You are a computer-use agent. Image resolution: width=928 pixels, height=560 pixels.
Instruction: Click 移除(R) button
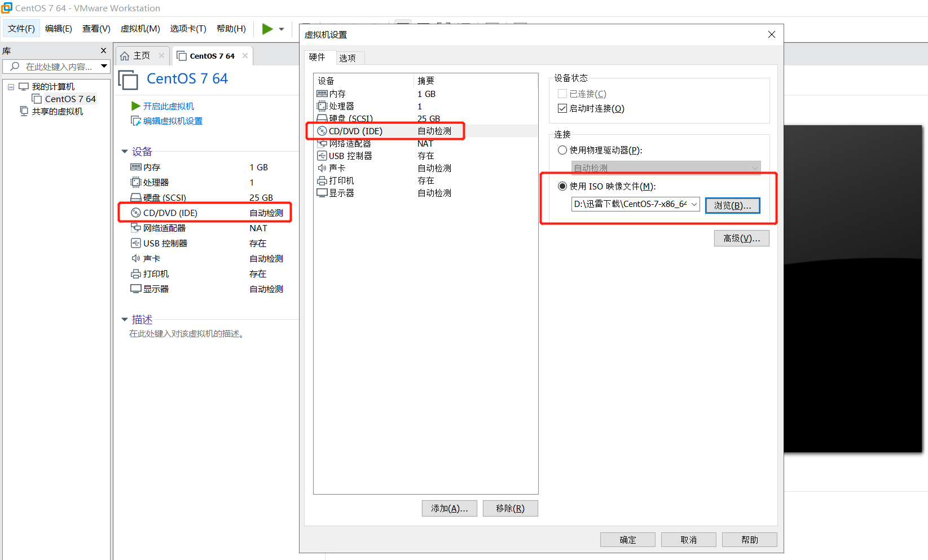point(511,508)
